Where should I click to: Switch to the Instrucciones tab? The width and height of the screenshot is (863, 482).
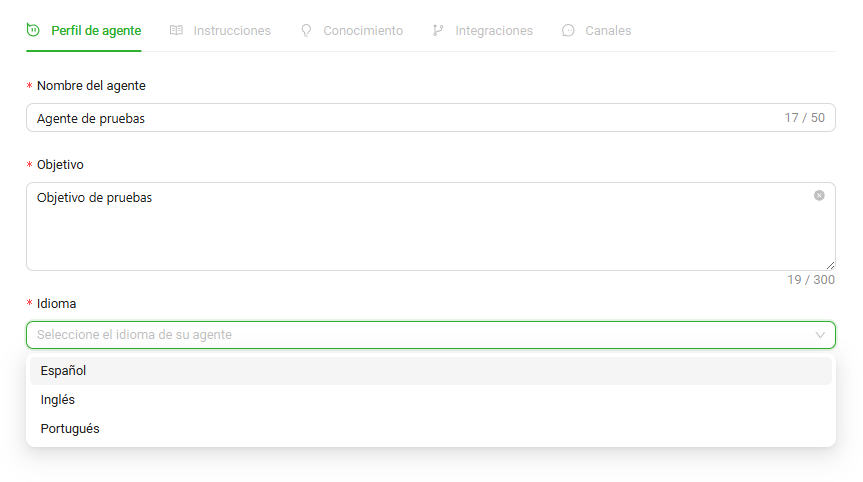tap(232, 31)
